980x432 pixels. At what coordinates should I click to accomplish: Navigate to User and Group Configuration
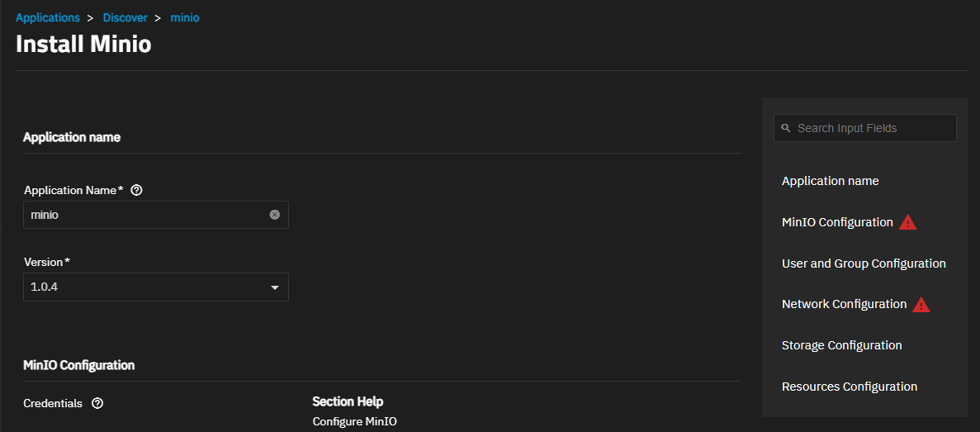coord(864,263)
